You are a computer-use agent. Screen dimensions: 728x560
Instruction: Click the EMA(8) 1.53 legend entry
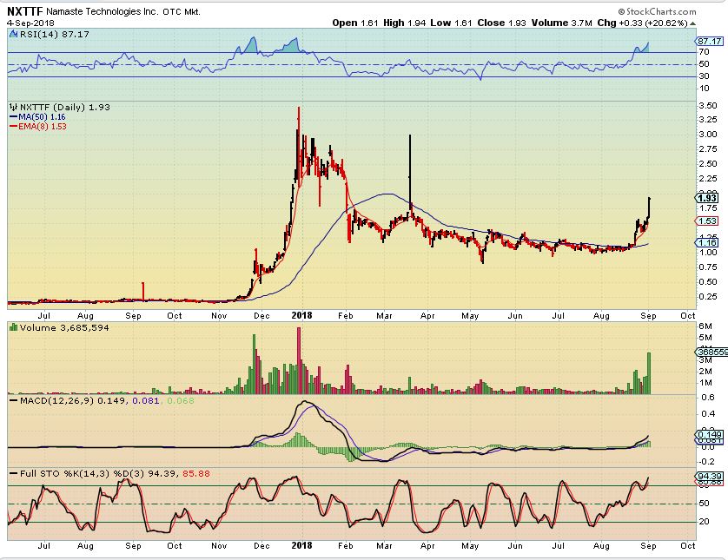[x=43, y=126]
